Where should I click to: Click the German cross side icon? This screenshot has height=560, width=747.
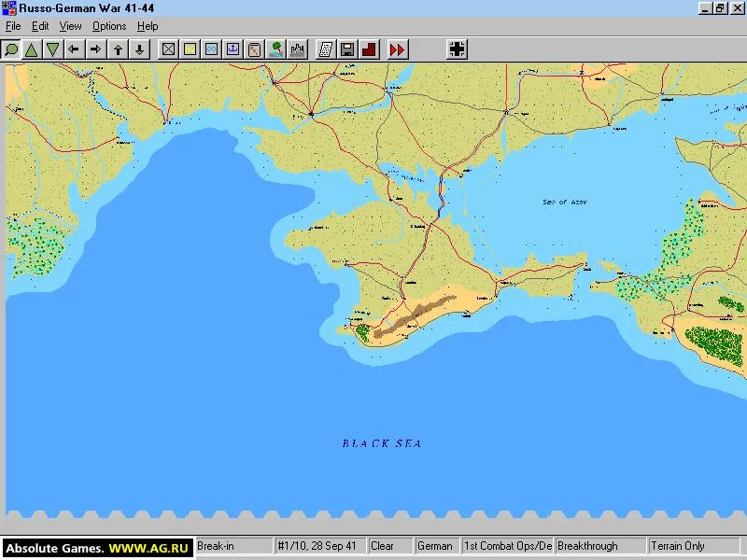(x=457, y=49)
